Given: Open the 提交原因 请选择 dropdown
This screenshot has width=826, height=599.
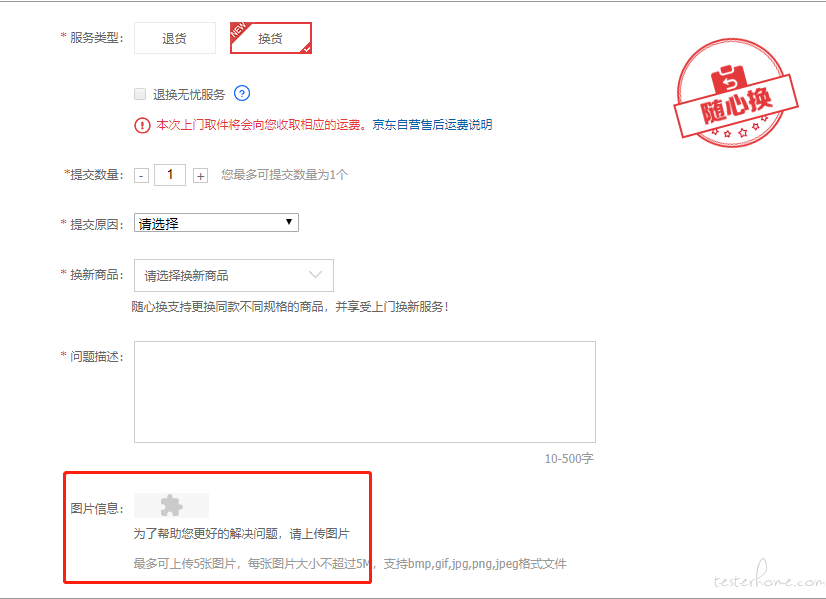Looking at the screenshot, I should tap(217, 223).
